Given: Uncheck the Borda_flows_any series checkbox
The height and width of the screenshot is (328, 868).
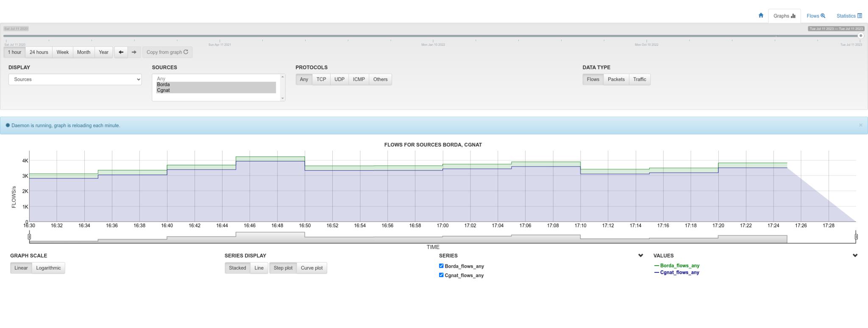Looking at the screenshot, I should tap(441, 266).
